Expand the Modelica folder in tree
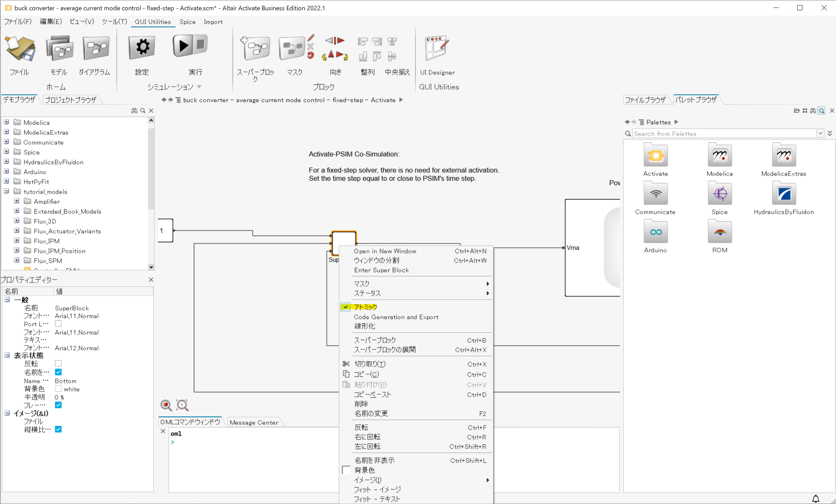Image resolution: width=836 pixels, height=504 pixels. (6, 122)
